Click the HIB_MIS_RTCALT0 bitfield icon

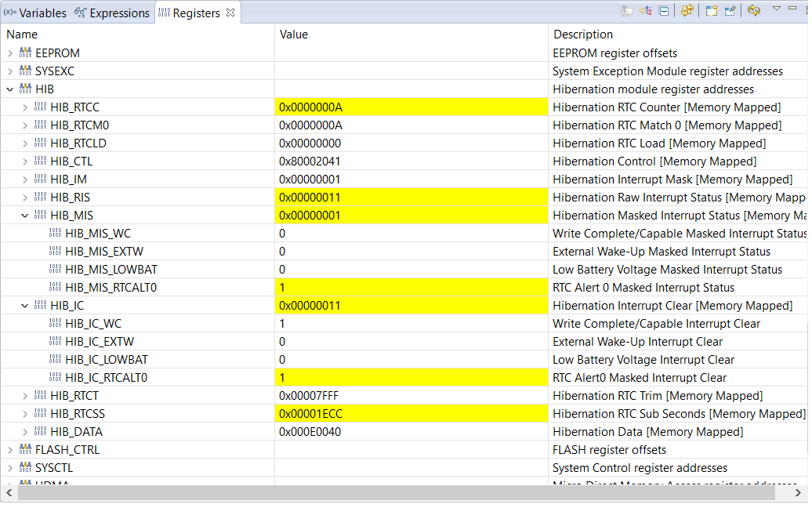coord(56,288)
